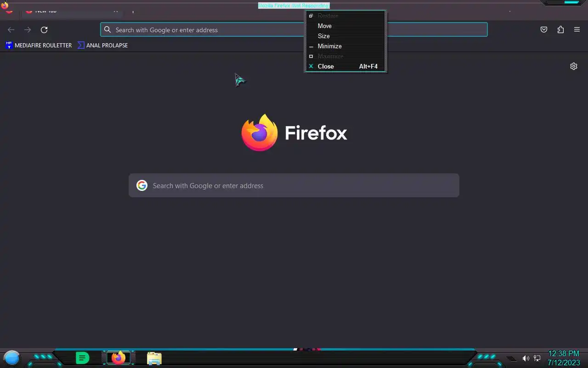Click the Google logo in the search box

click(142, 185)
